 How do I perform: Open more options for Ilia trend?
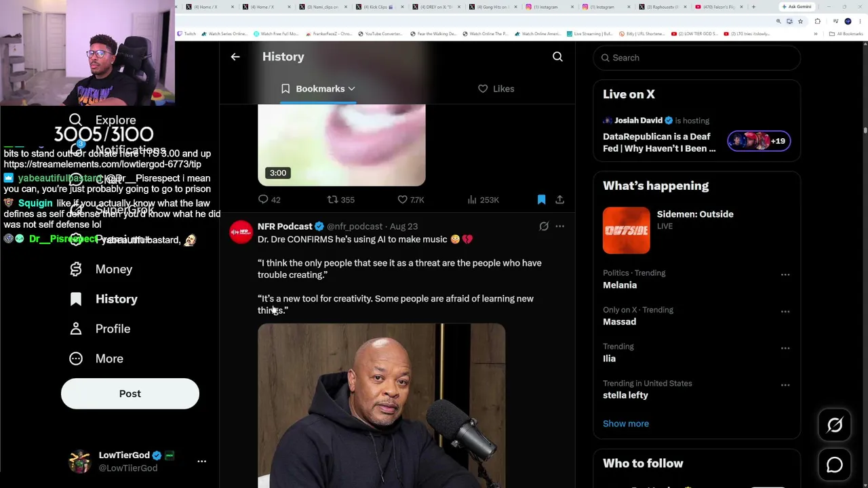click(x=785, y=348)
